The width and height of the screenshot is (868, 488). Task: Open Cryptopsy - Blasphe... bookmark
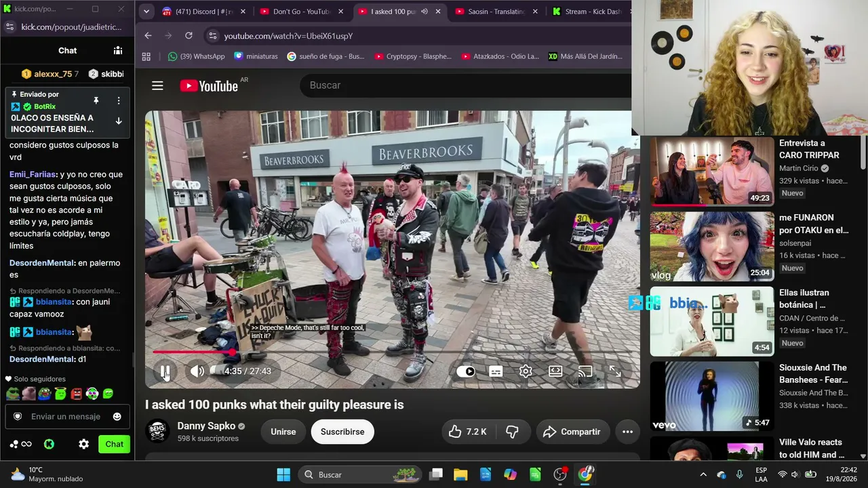tap(413, 56)
